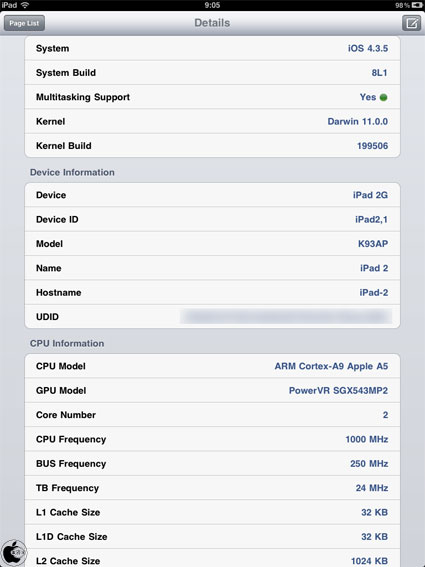Select the L1 Cache Size row
Image resolution: width=425 pixels, height=567 pixels.
click(212, 512)
